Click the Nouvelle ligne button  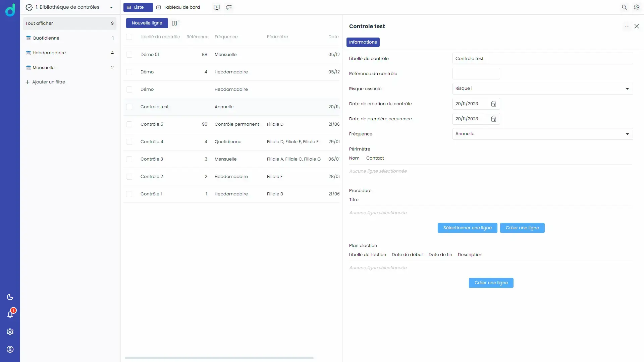point(147,23)
